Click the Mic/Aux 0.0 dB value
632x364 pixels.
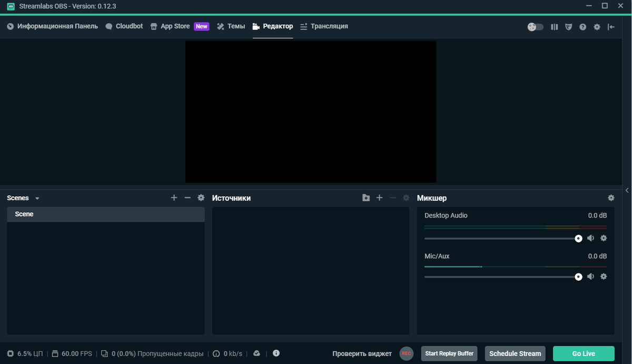[597, 256]
